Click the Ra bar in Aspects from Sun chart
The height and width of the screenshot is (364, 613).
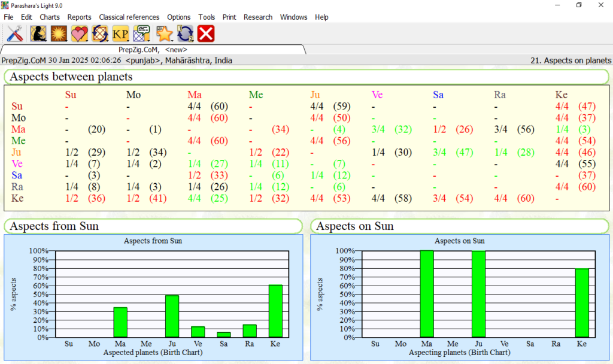coord(250,331)
